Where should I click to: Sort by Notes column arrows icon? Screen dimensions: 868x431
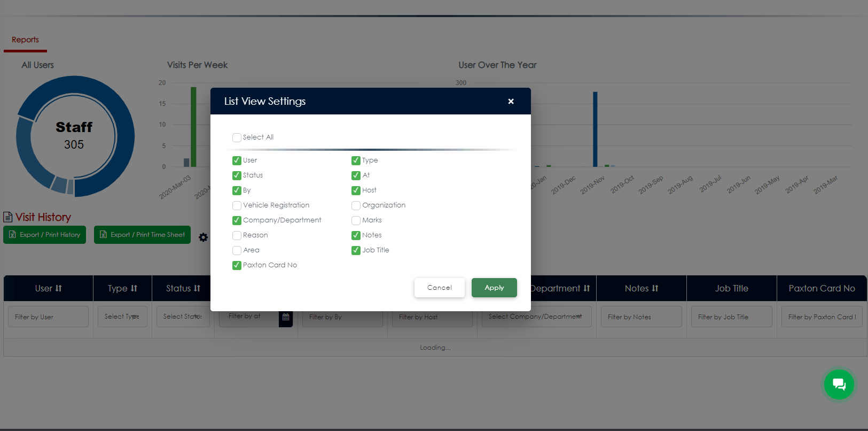655,288
